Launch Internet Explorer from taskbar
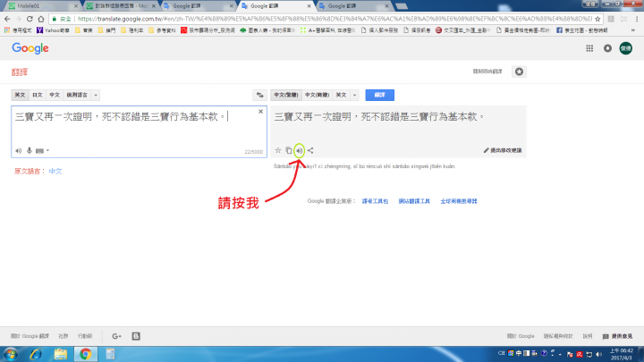 click(36, 354)
